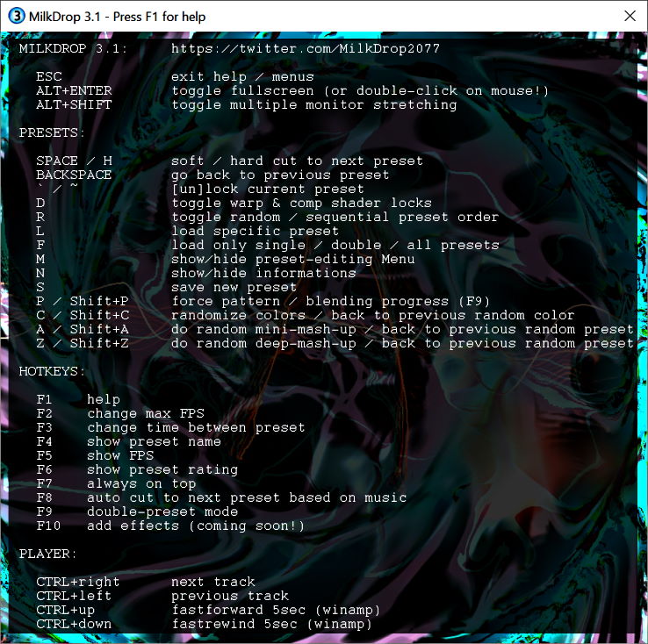Click 'change max FPS' on F2 line
648x644 pixels.
click(146, 413)
